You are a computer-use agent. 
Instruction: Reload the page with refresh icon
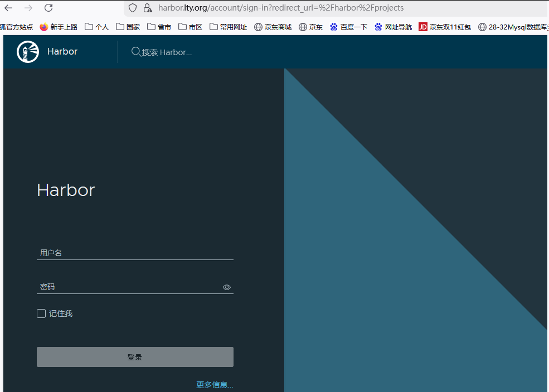pos(48,8)
